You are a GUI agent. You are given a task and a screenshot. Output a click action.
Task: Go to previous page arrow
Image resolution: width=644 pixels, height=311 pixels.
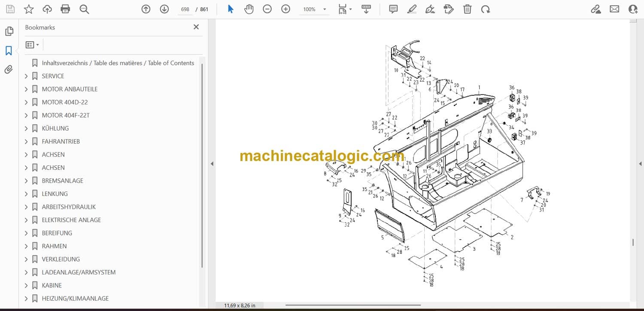click(146, 9)
